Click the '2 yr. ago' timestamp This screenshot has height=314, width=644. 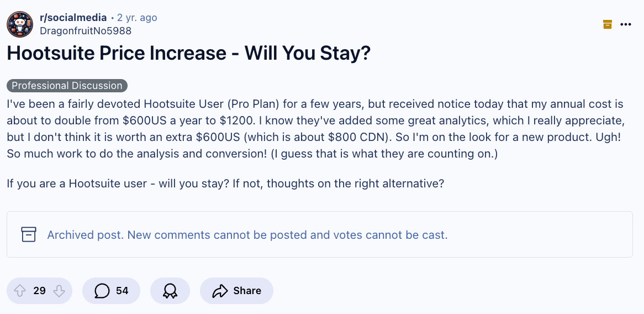pos(137,18)
